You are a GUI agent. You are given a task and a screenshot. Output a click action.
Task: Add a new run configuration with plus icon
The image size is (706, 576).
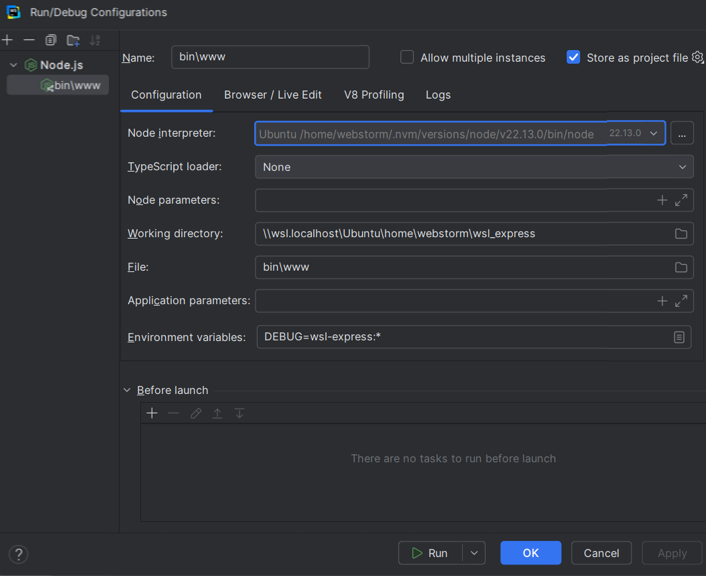point(7,40)
